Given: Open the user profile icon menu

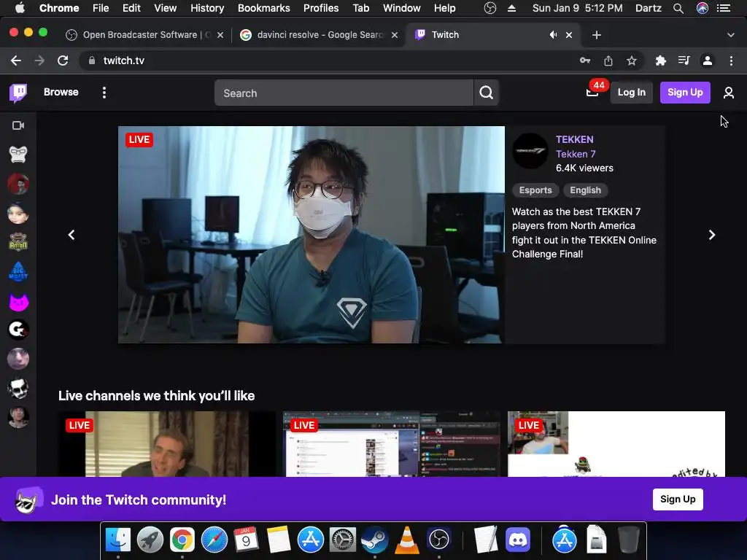Looking at the screenshot, I should pos(728,93).
